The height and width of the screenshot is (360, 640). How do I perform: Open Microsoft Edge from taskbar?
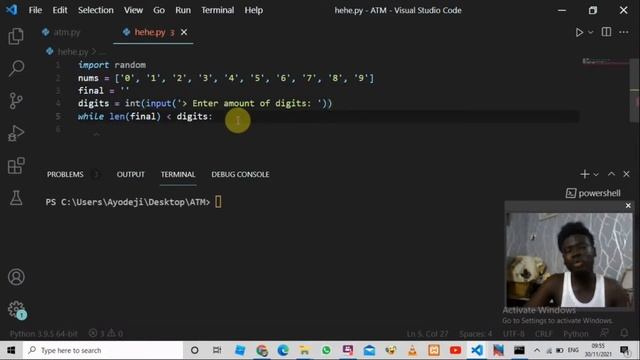283,350
